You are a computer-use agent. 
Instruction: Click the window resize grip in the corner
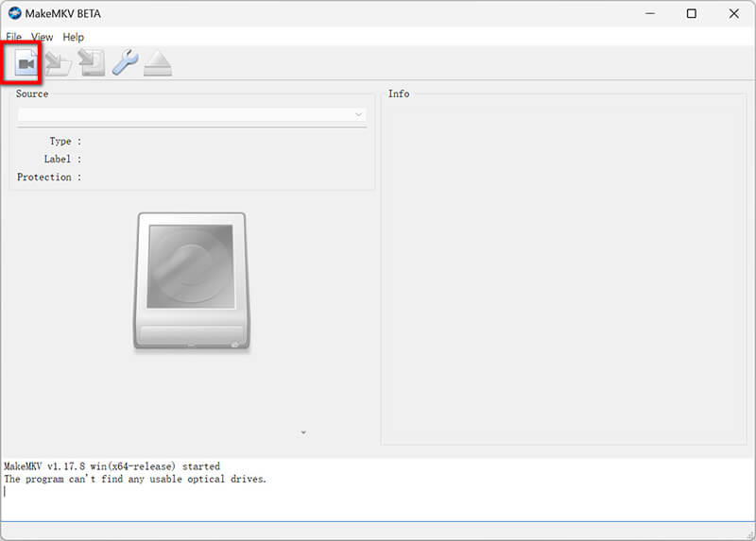[750, 534]
